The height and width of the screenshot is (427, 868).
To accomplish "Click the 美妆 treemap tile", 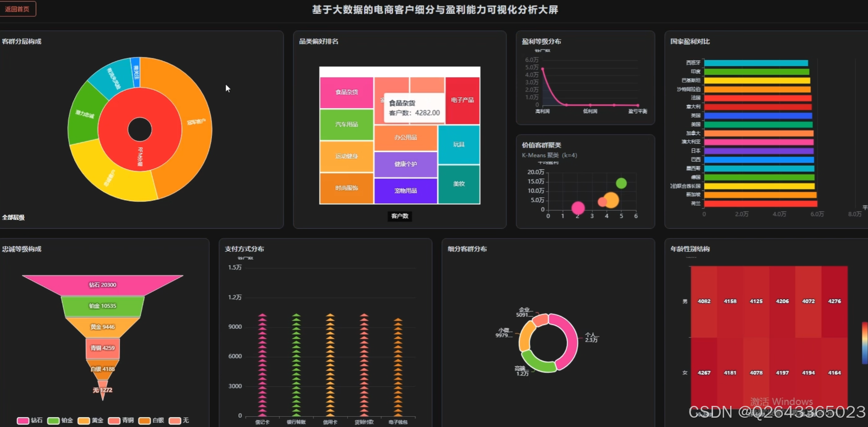I will (459, 184).
